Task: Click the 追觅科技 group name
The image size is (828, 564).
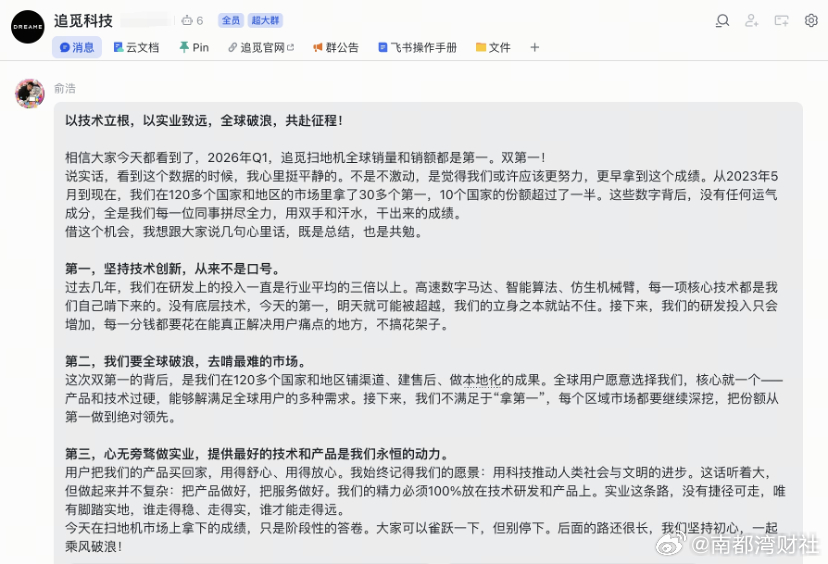Action: point(83,21)
